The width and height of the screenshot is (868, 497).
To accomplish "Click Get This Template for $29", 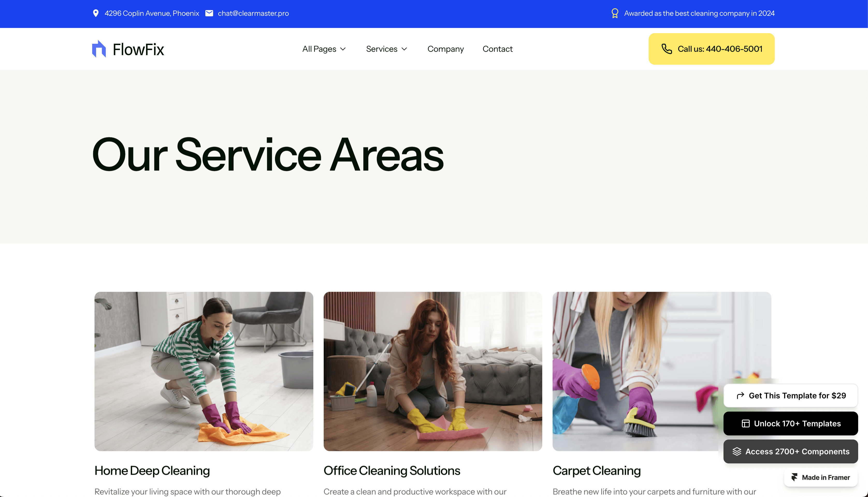I will click(x=791, y=396).
